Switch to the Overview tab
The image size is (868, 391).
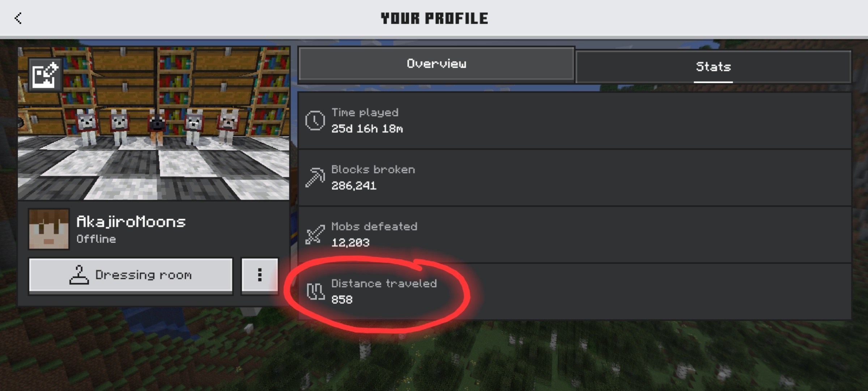[437, 64]
